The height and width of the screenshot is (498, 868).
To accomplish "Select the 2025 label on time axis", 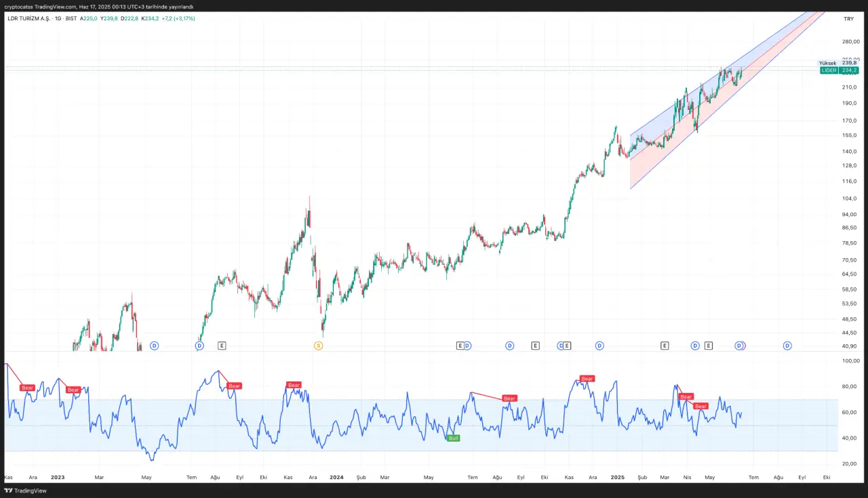I will point(616,477).
